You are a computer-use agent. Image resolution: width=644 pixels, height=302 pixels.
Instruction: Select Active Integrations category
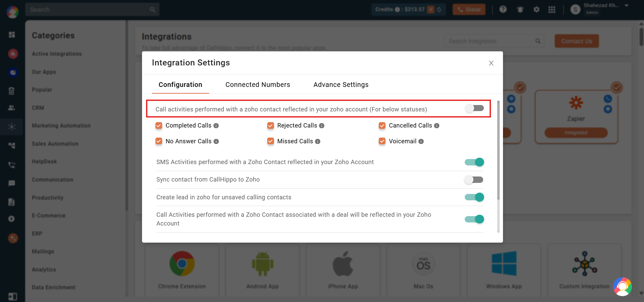57,54
